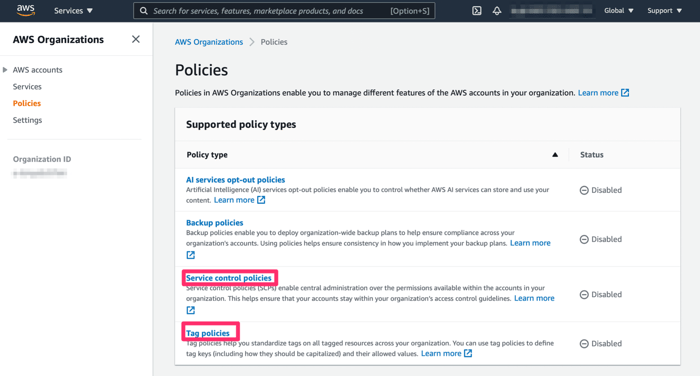The image size is (700, 376).
Task: Click the Policies breadcrumb text
Action: 274,42
